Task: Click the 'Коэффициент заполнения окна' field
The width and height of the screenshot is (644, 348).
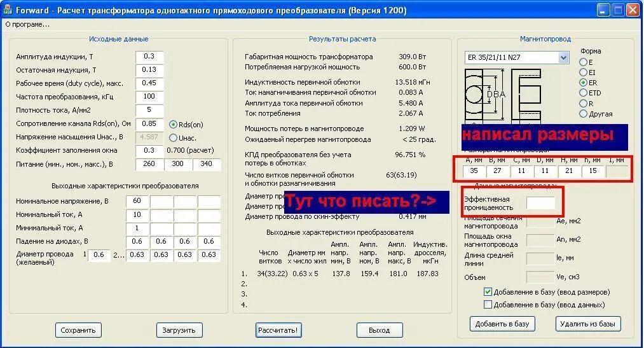Action: 149,150
